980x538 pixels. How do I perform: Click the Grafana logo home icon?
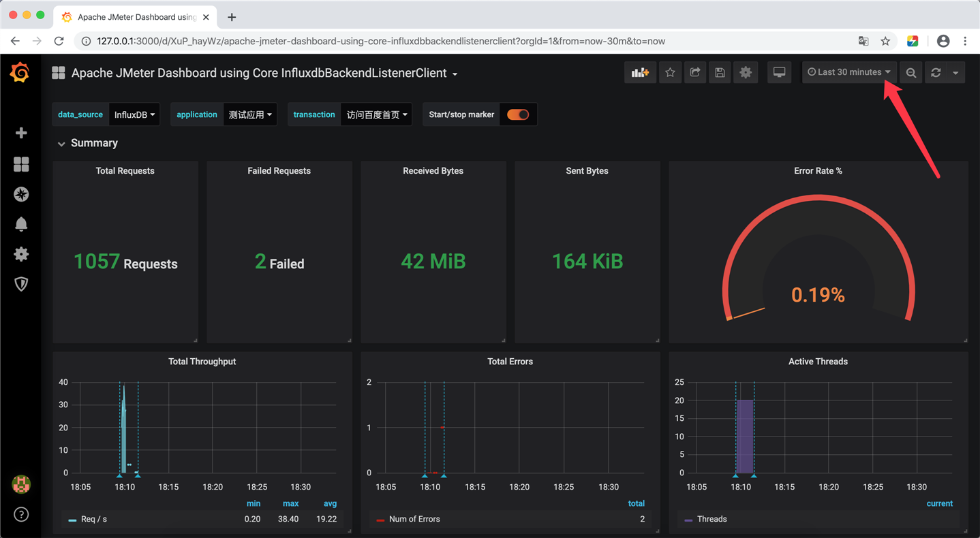click(20, 72)
